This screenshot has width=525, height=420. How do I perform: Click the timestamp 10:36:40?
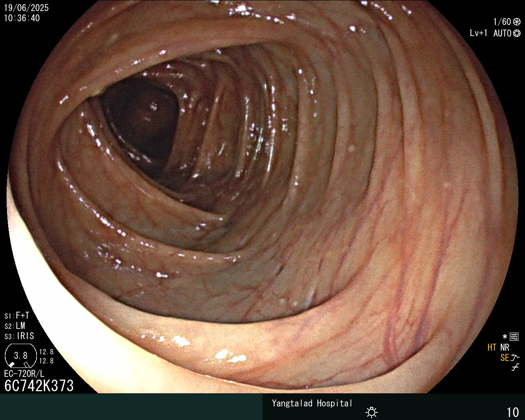tap(22, 18)
